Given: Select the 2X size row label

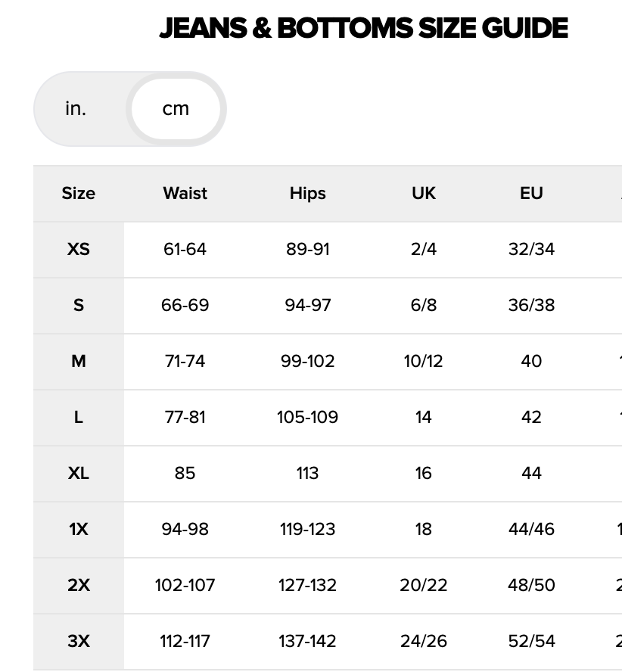Looking at the screenshot, I should pyautogui.click(x=79, y=585).
